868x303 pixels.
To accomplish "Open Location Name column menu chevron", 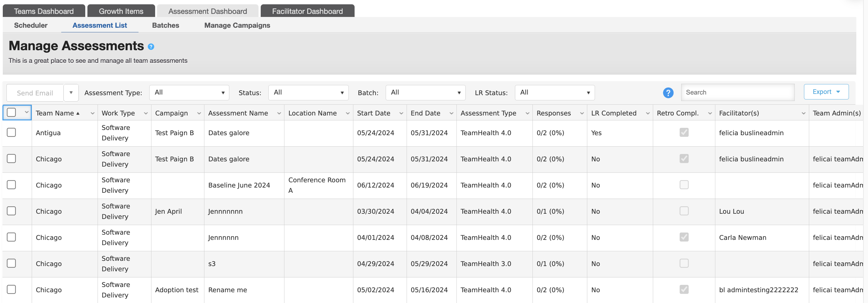I will [348, 114].
